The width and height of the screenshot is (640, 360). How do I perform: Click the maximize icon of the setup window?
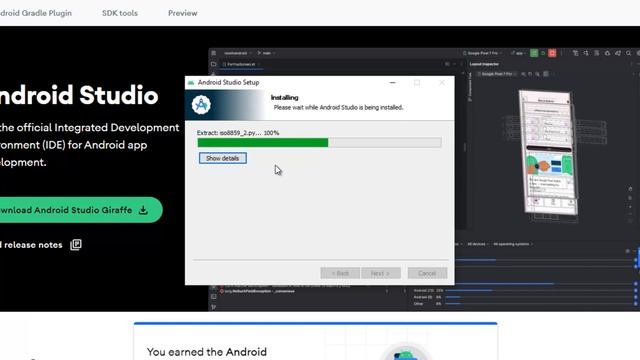pos(417,82)
